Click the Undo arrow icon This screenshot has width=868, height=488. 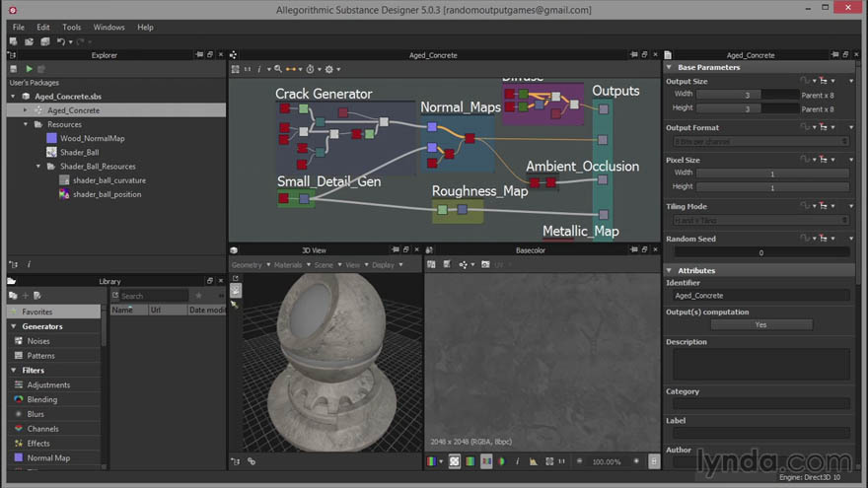[x=61, y=41]
